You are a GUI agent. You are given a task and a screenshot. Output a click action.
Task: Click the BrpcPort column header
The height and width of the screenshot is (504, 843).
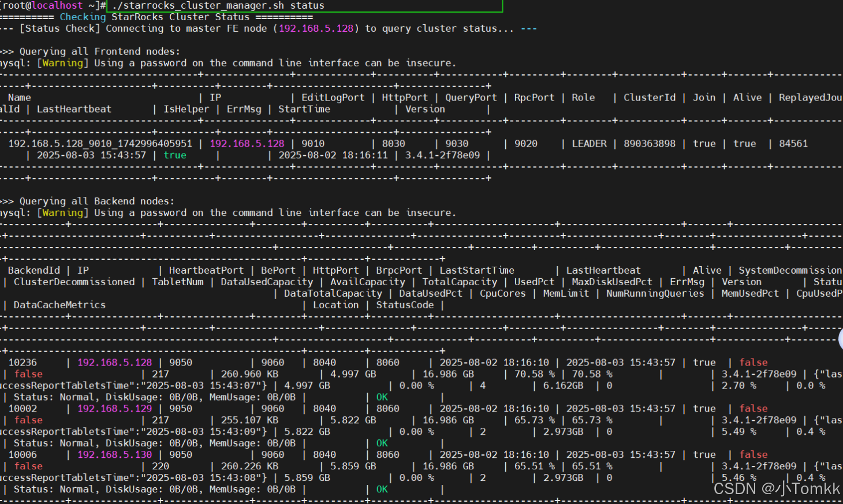pos(399,271)
